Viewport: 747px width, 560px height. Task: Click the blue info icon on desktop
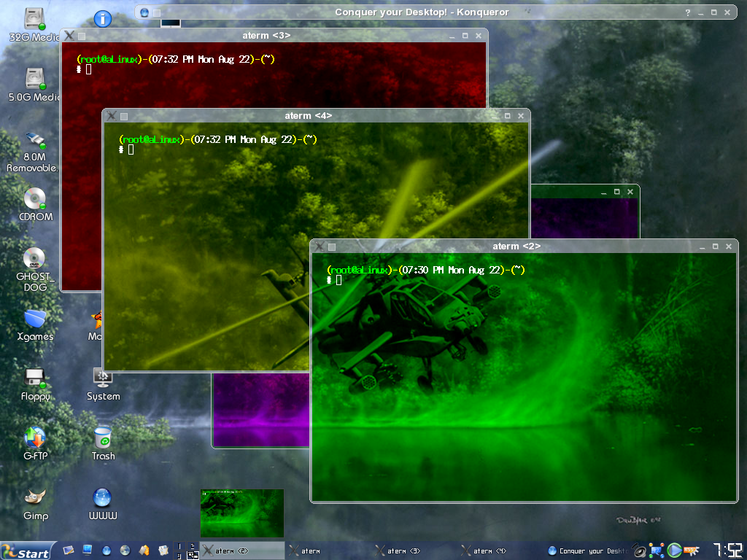pos(103,18)
